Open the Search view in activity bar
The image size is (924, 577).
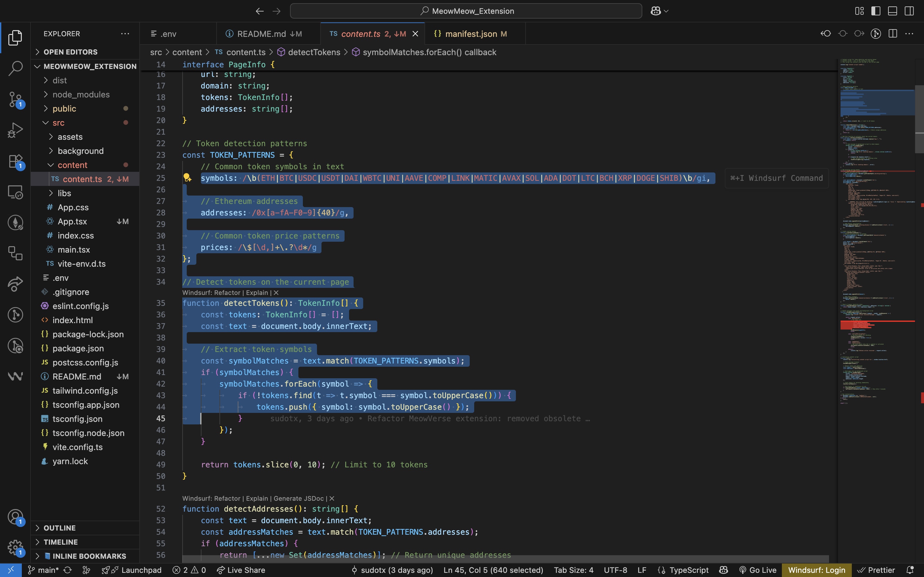15,68
